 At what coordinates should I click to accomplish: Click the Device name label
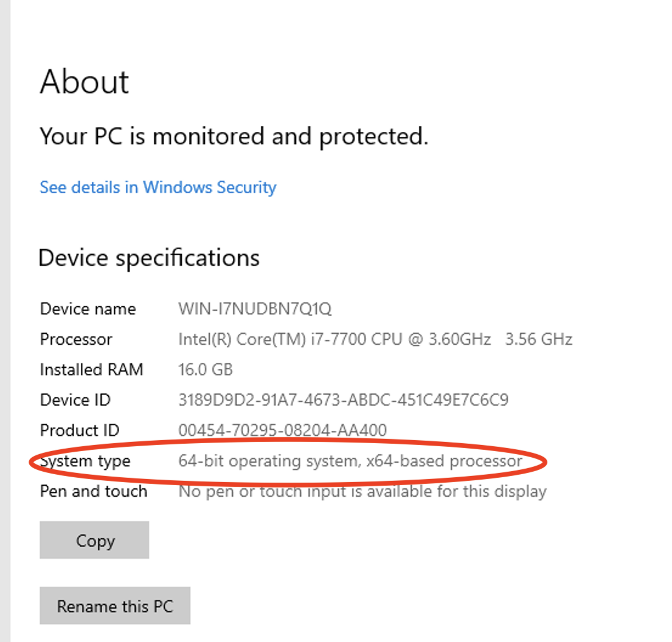point(88,309)
